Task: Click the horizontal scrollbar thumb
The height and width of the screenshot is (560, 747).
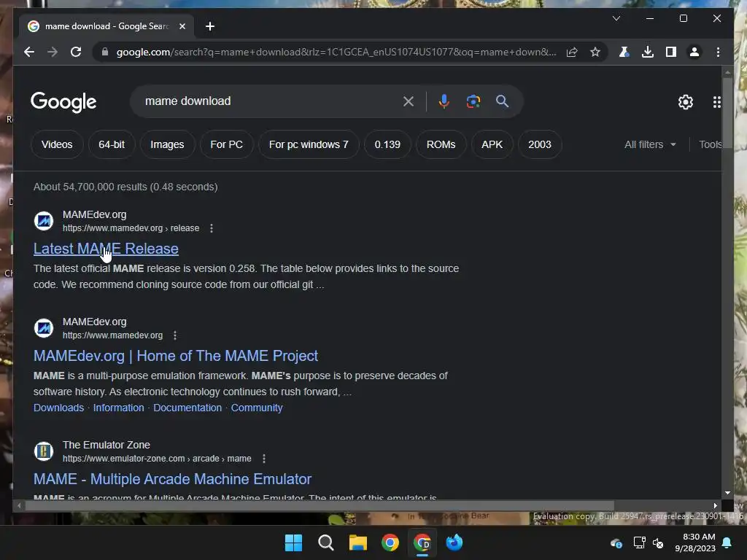Action: [x=320, y=505]
